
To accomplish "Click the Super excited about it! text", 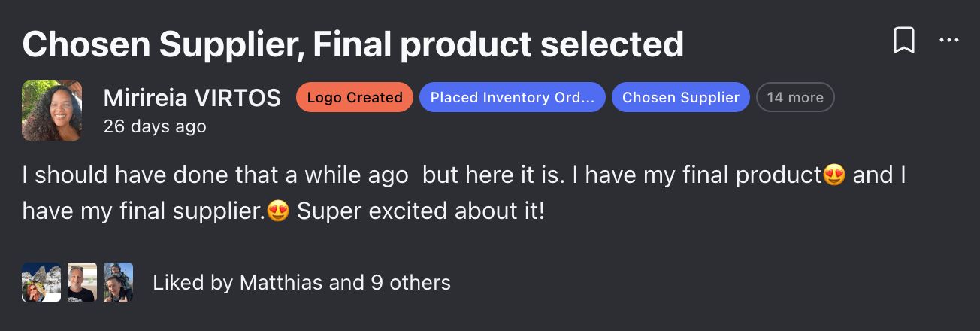I will [x=421, y=211].
